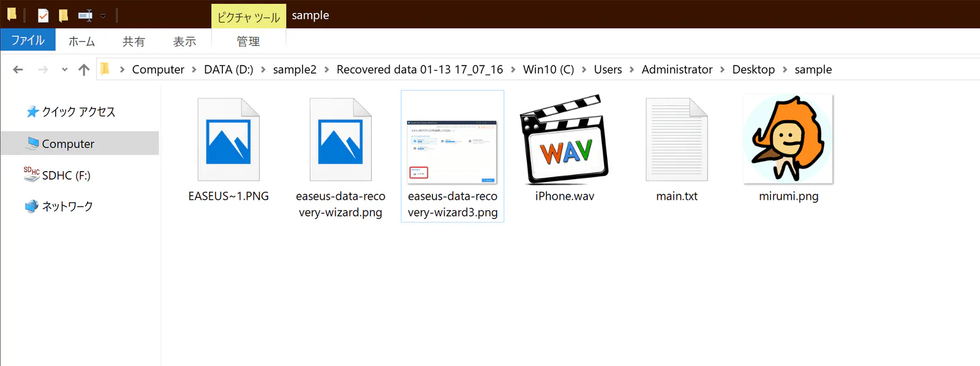Click the iPhone.wav file name label

[x=564, y=196]
